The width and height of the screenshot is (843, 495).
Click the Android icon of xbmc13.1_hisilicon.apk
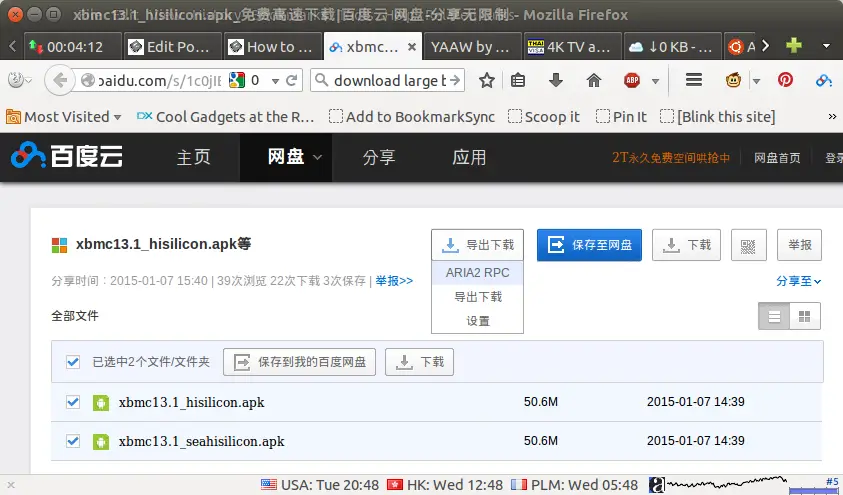pyautogui.click(x=101, y=403)
